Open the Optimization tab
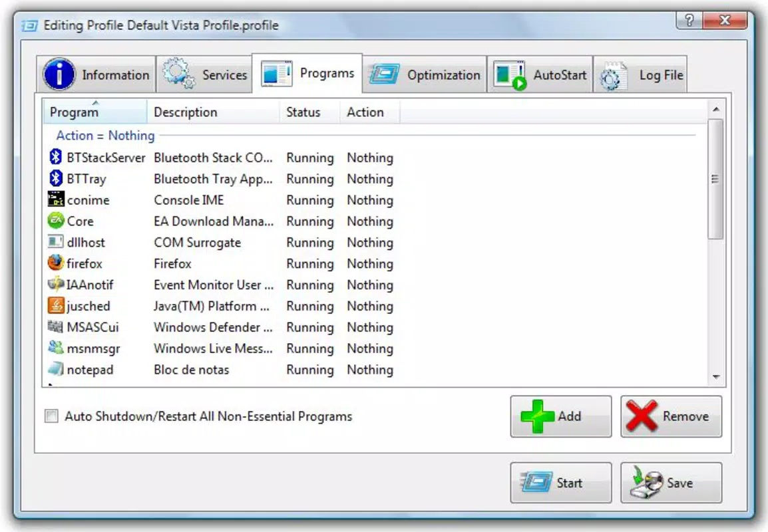The height and width of the screenshot is (532, 768). [x=425, y=74]
